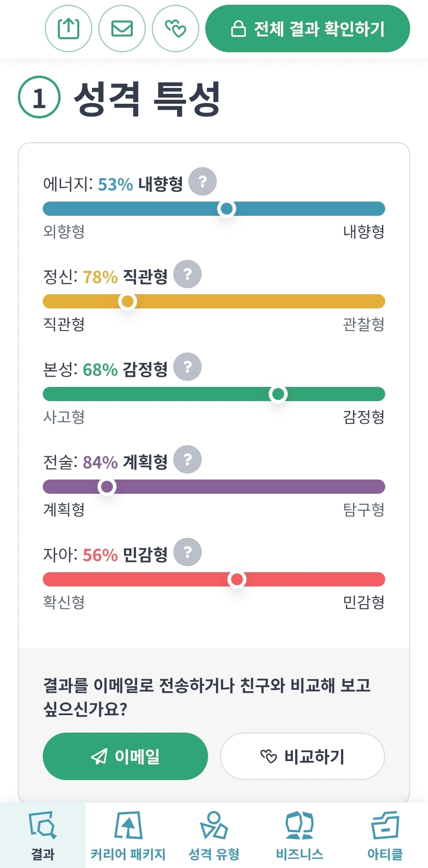Send results via 이메일 button
The width and height of the screenshot is (428, 868).
[125, 756]
